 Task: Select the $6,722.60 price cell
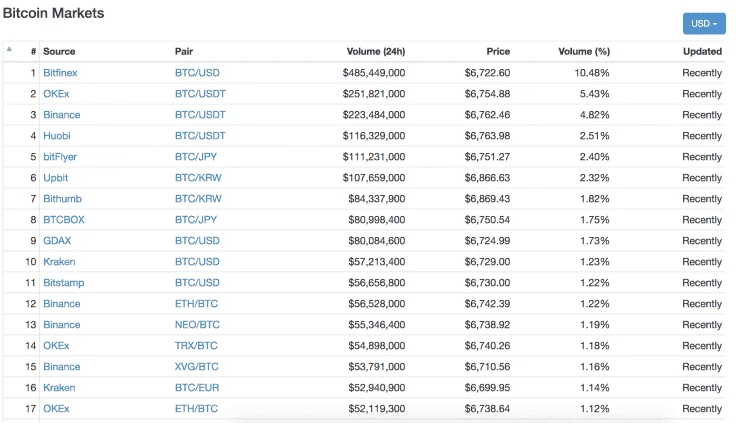(x=487, y=73)
